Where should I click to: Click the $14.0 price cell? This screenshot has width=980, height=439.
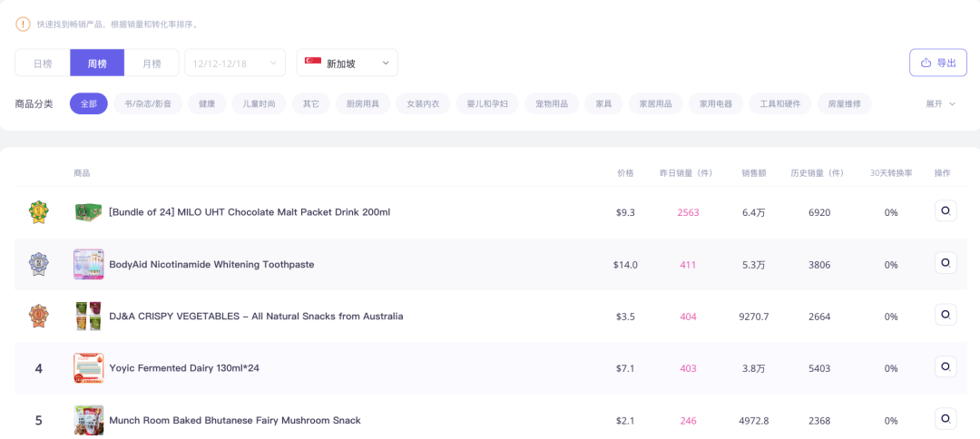point(625,265)
